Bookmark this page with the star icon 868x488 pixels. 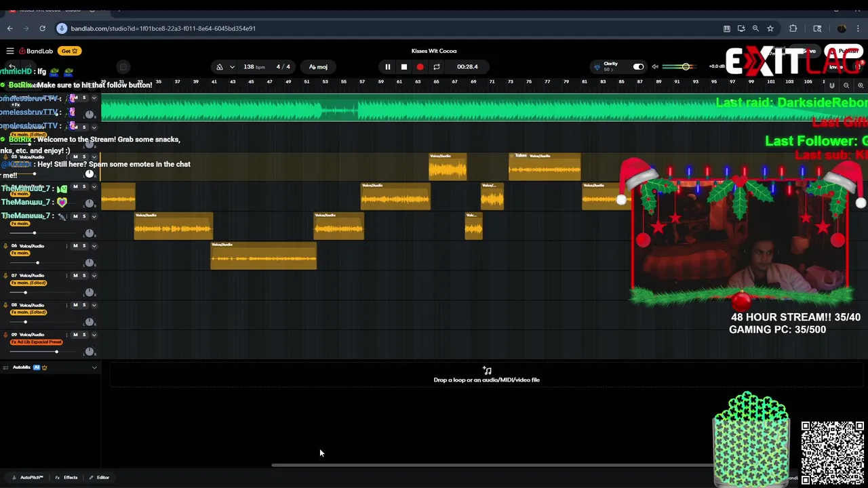coord(770,28)
